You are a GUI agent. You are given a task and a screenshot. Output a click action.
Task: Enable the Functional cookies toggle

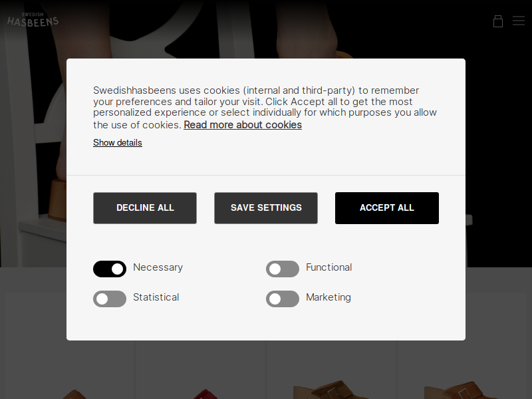click(x=282, y=269)
